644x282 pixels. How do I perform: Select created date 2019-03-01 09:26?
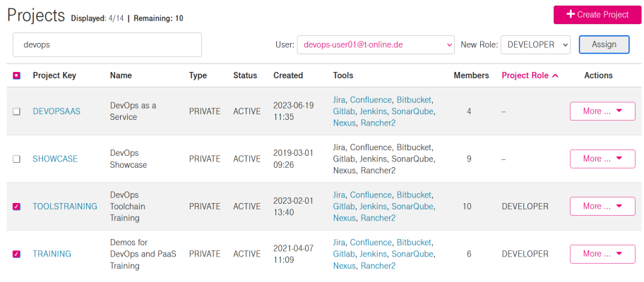coord(294,159)
